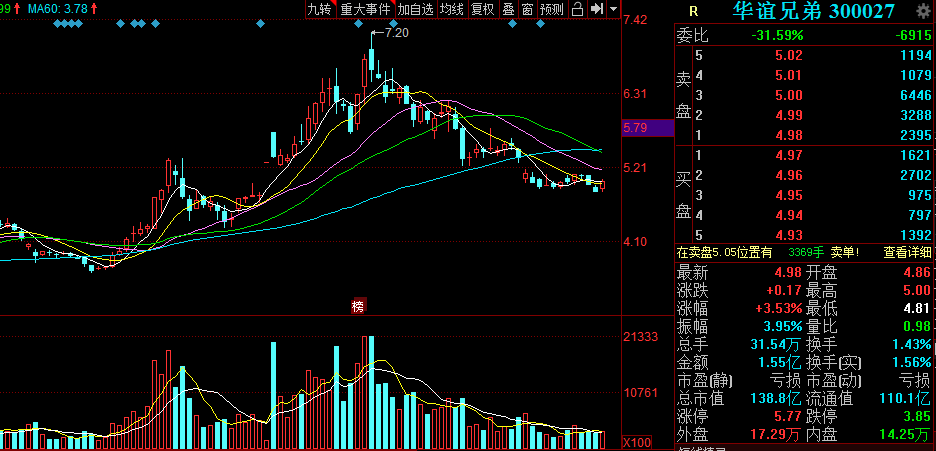Select buy level 4 price 4.94
Viewport: 936px width, 451px height.
click(789, 215)
